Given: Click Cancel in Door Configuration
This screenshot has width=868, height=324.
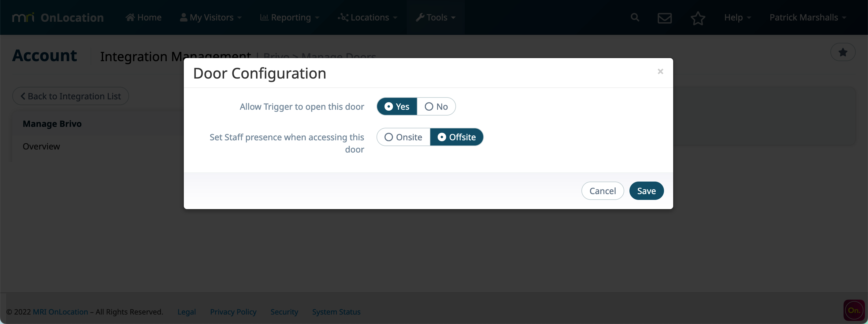Looking at the screenshot, I should pos(603,191).
